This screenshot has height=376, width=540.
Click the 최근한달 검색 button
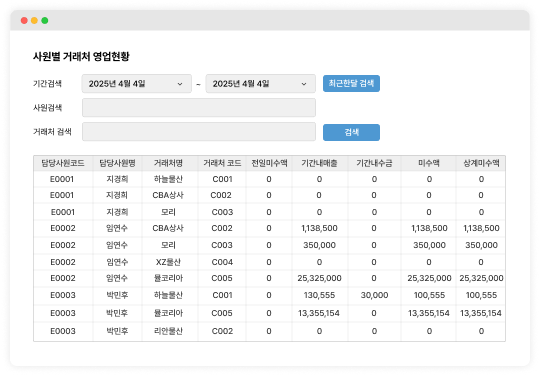[351, 83]
